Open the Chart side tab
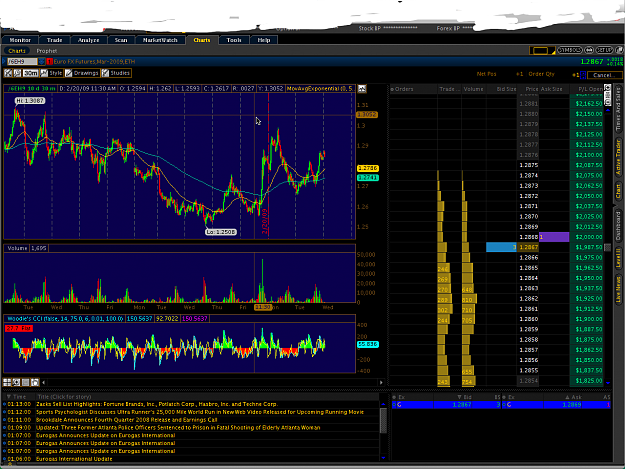625x469 pixels. (618, 192)
